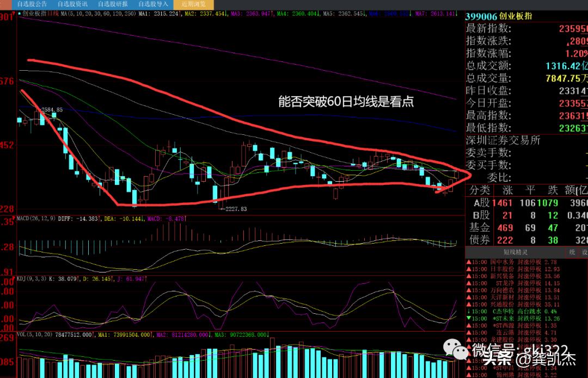This screenshot has width=588, height=378.
Task: Select the 委买手数 row
Action: click(526, 165)
